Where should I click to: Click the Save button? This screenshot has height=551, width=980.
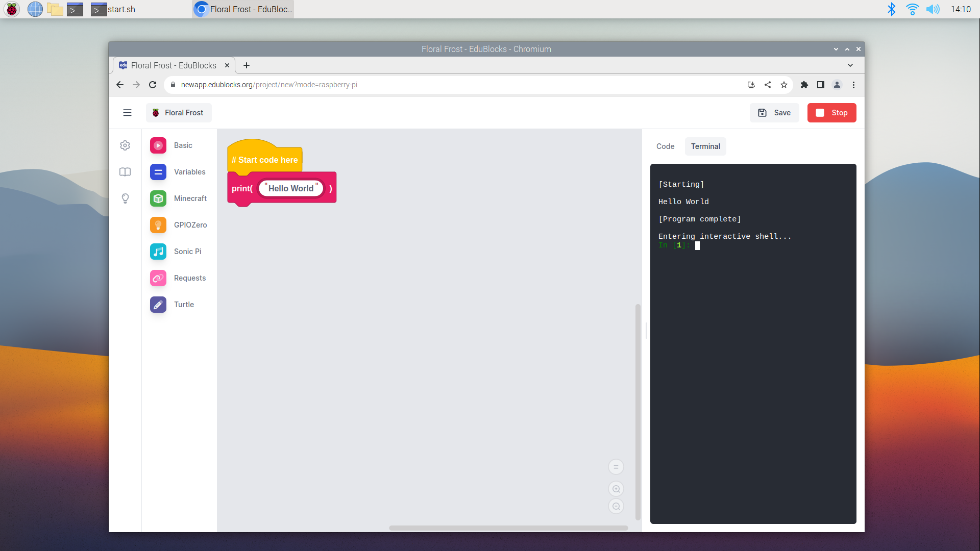(774, 113)
